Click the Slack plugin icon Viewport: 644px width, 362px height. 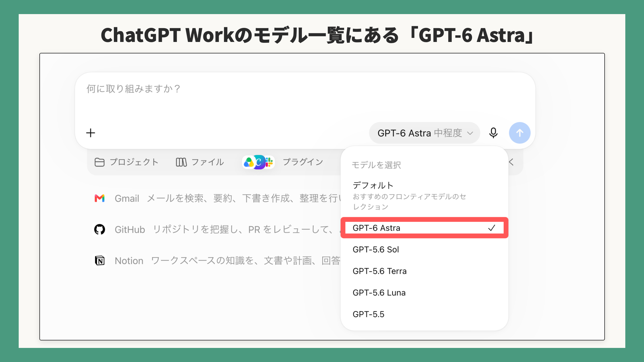tap(269, 162)
